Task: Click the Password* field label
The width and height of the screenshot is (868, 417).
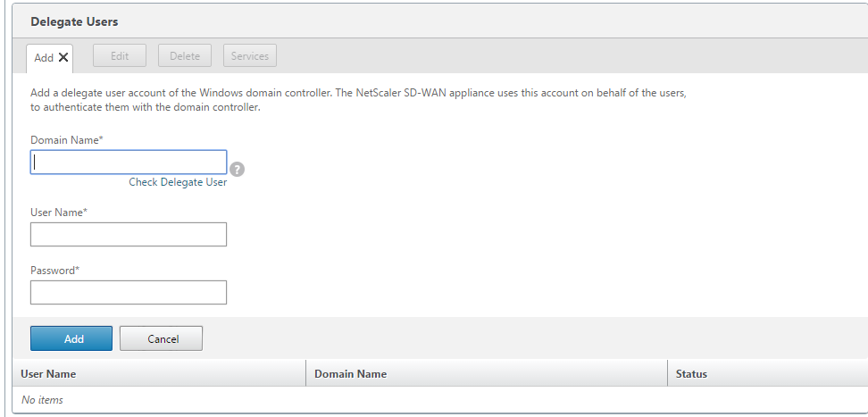Action: coord(54,271)
